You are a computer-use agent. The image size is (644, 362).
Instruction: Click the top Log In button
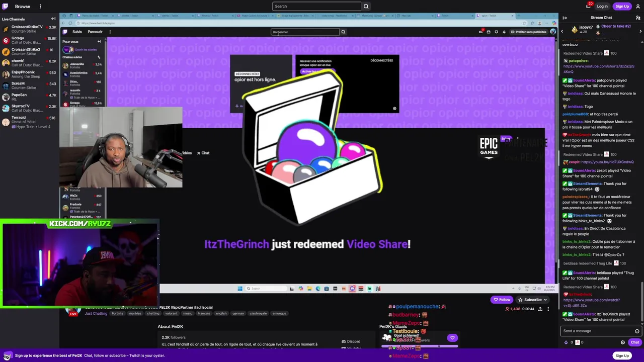point(602,7)
